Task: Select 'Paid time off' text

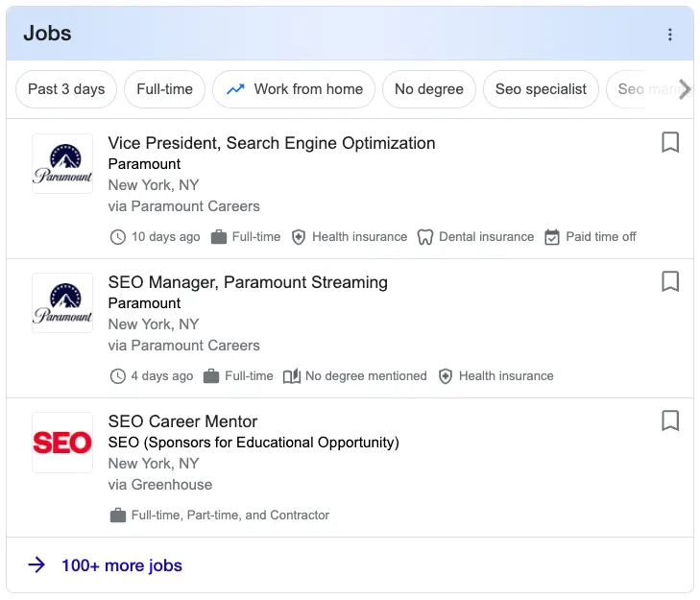Action: pos(601,236)
